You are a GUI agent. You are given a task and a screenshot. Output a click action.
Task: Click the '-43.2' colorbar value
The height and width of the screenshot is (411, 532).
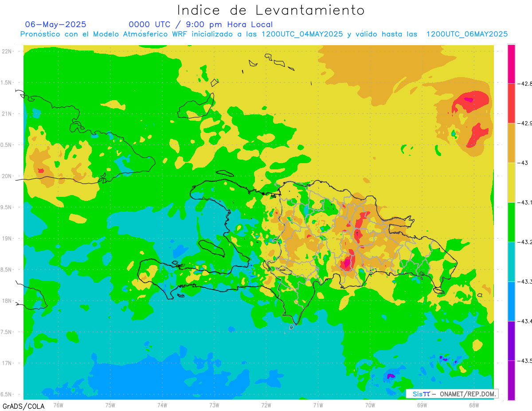tap(524, 242)
